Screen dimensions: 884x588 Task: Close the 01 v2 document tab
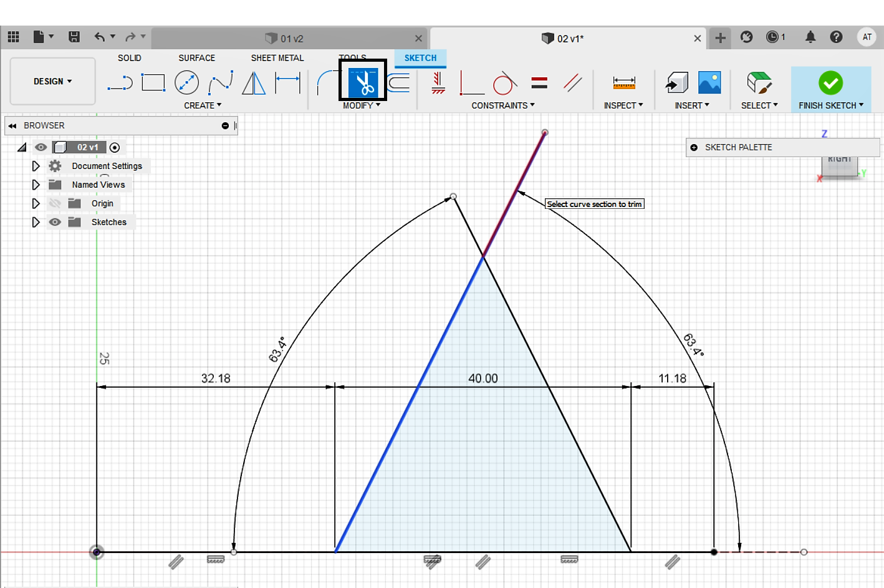click(418, 38)
